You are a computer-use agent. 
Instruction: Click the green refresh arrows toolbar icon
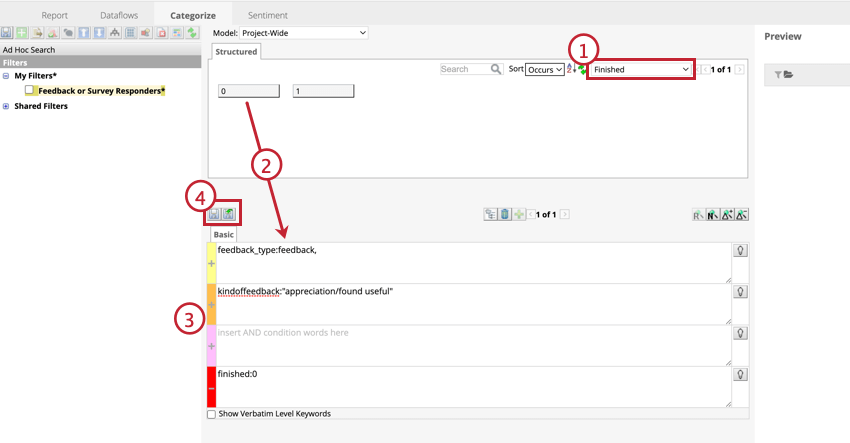click(192, 33)
